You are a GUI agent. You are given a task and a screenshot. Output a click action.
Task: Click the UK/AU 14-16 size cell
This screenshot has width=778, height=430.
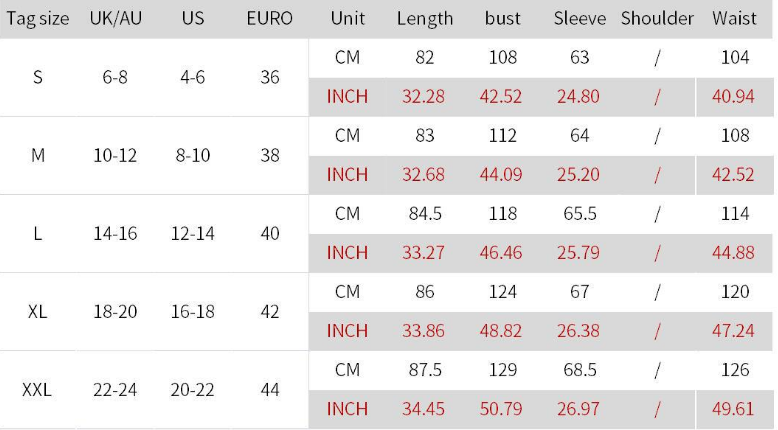(x=114, y=233)
